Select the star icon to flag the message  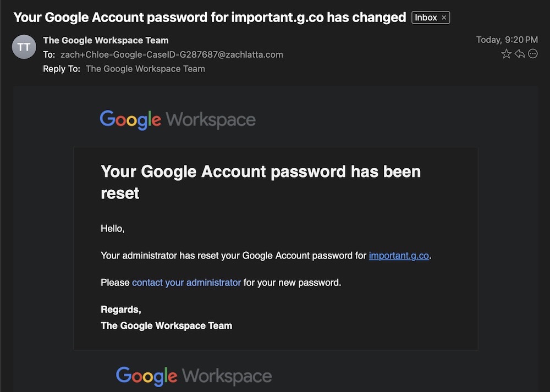coord(506,53)
